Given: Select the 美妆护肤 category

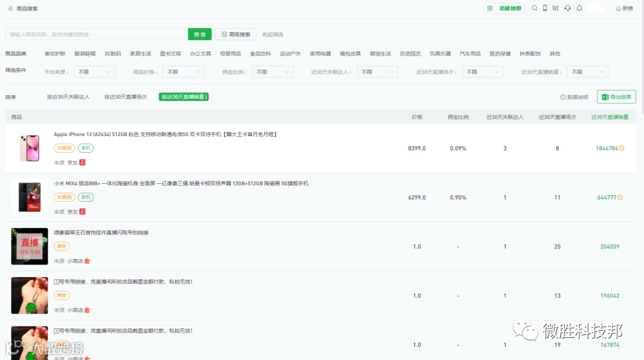Looking at the screenshot, I should pyautogui.click(x=55, y=54).
